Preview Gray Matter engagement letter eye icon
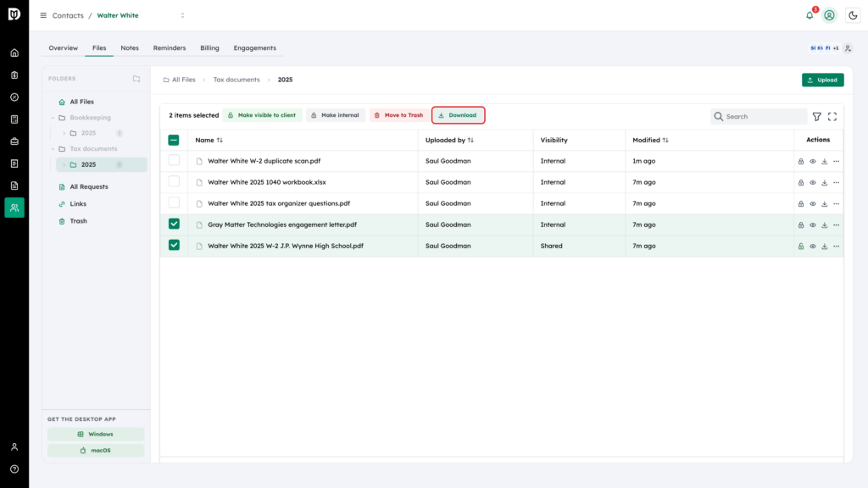The width and height of the screenshot is (868, 488). coord(813,225)
